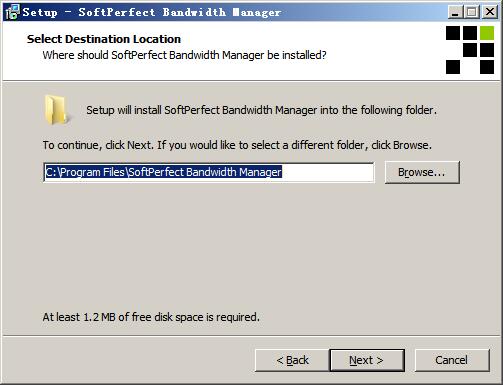503x385 pixels.
Task: Click the yellow folder icon
Action: pos(57,110)
